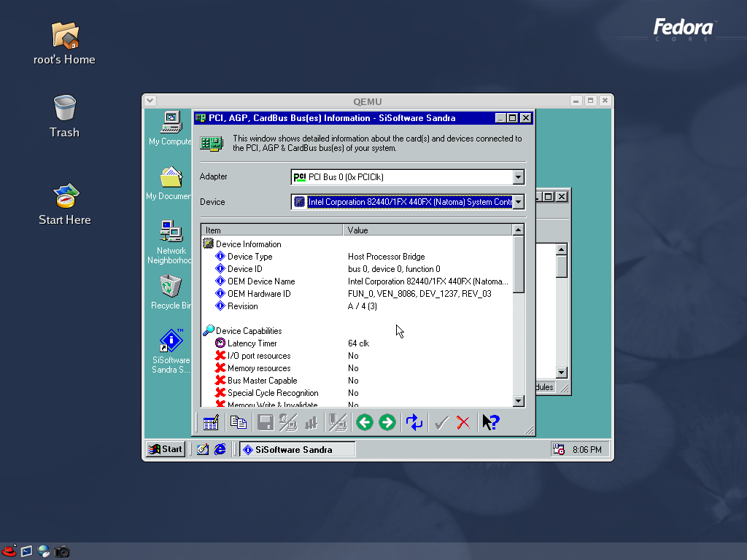Screen dimensions: 747x560
Task: Select the Device Capabilities section row
Action: tap(357, 330)
